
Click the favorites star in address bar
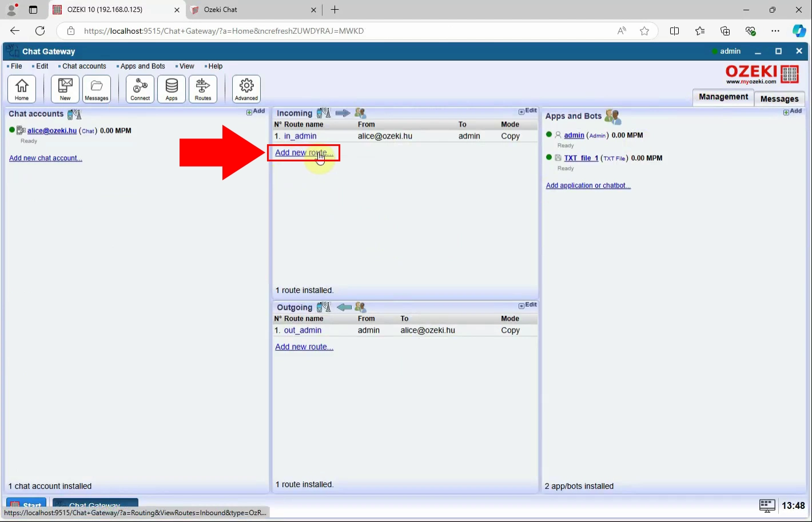coord(644,31)
